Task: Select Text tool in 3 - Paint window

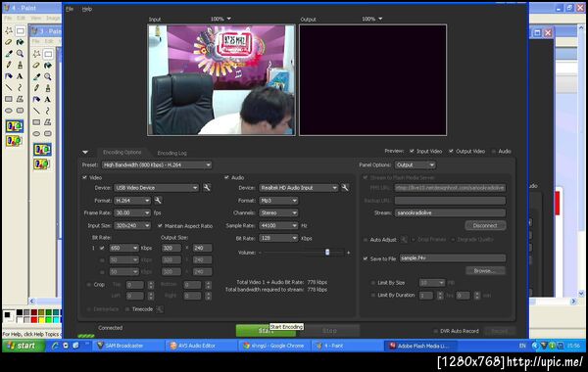Action: 48,99
